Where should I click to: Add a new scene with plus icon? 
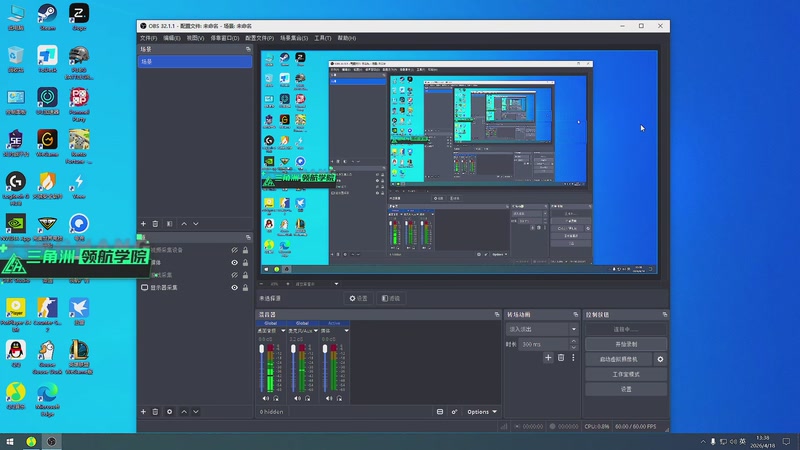(143, 223)
